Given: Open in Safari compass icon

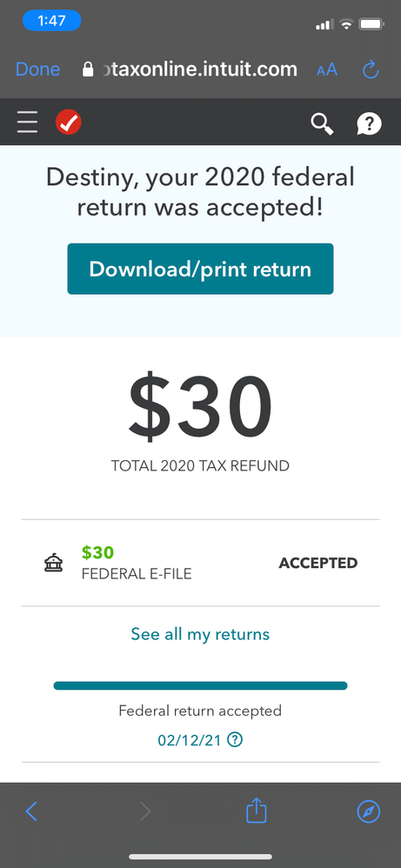Looking at the screenshot, I should (x=368, y=811).
